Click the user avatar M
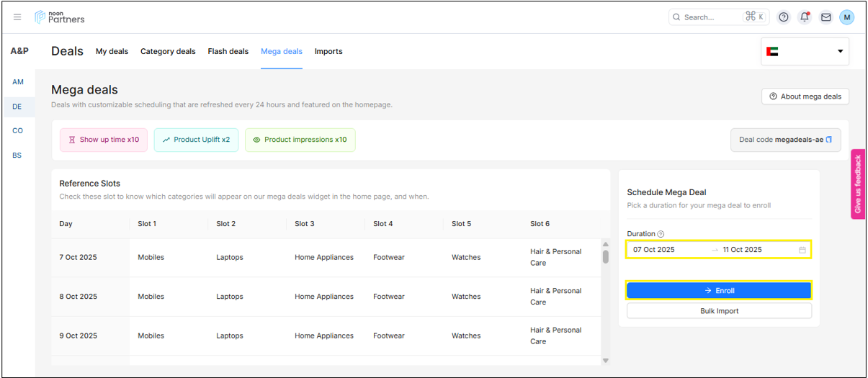Image resolution: width=868 pixels, height=378 pixels. click(x=846, y=17)
